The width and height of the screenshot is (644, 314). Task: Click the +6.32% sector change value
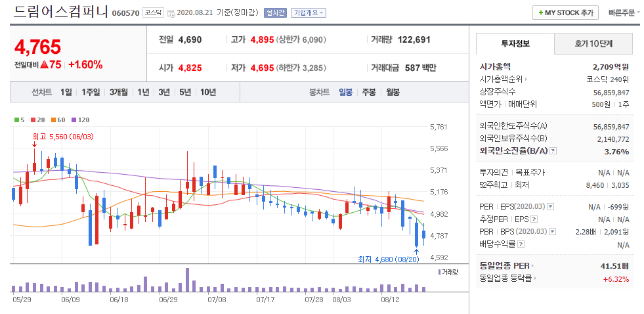(616, 279)
